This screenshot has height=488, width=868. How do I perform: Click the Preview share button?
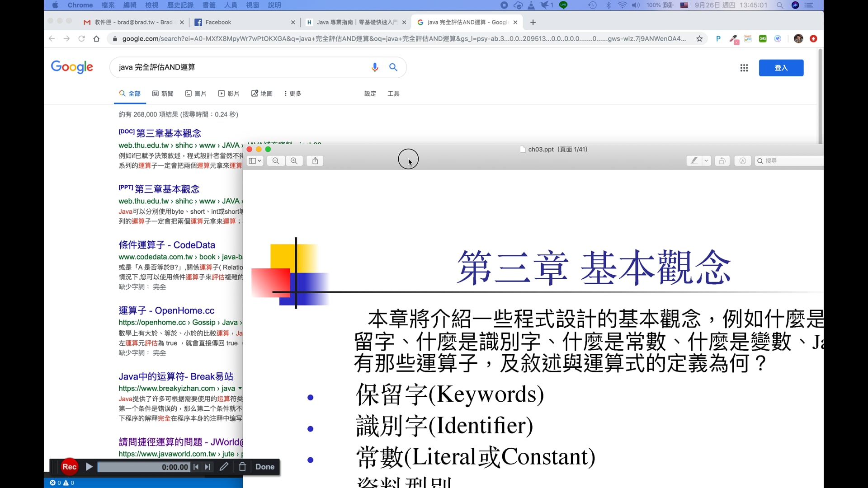[x=315, y=161]
